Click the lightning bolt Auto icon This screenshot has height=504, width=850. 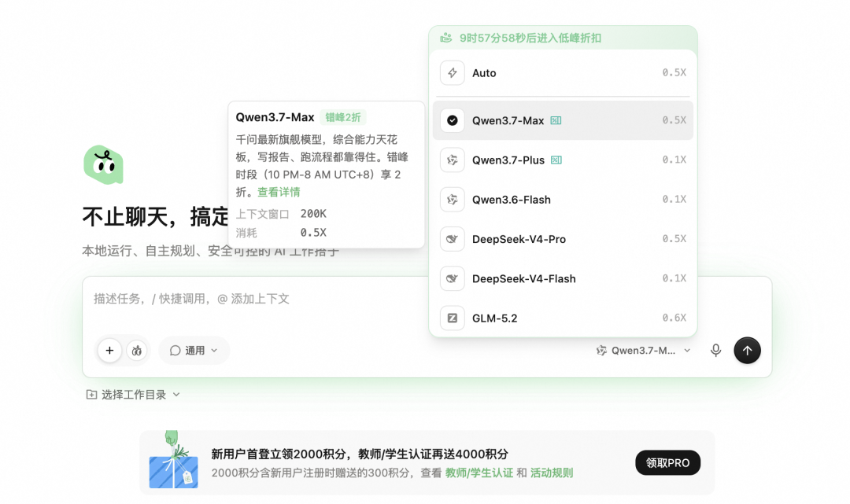(452, 73)
